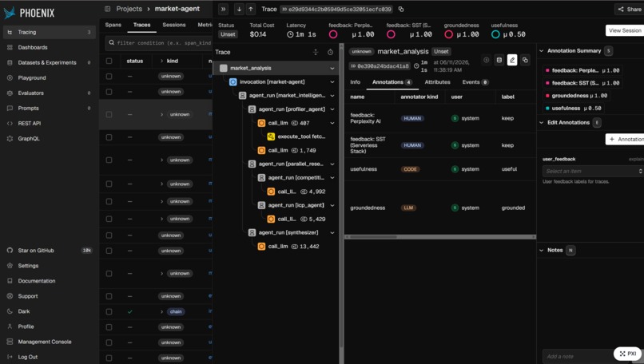Click the annotate pencil icon
Image resolution: width=644 pixels, height=364 pixels.
click(x=512, y=60)
